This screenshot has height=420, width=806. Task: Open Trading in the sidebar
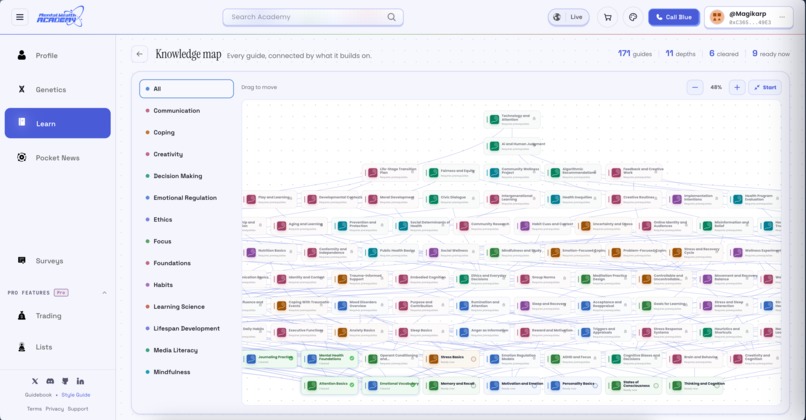pos(58,316)
